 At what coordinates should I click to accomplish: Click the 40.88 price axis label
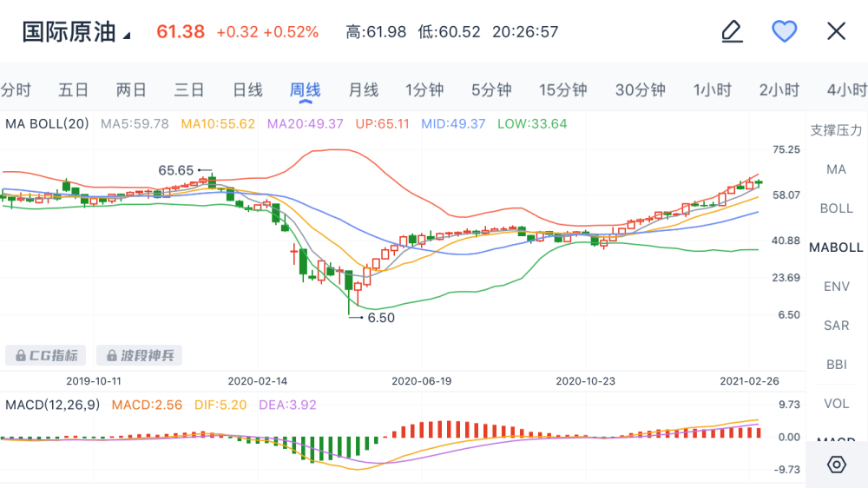coord(786,241)
